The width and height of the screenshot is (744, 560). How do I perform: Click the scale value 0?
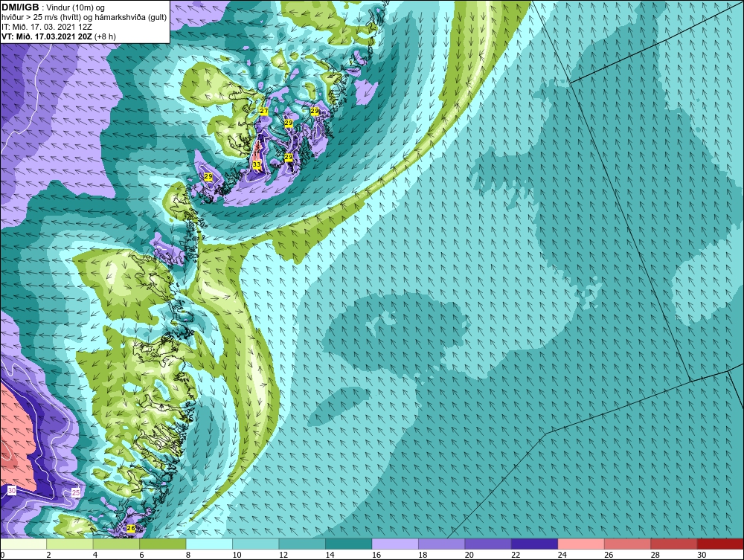(2, 555)
